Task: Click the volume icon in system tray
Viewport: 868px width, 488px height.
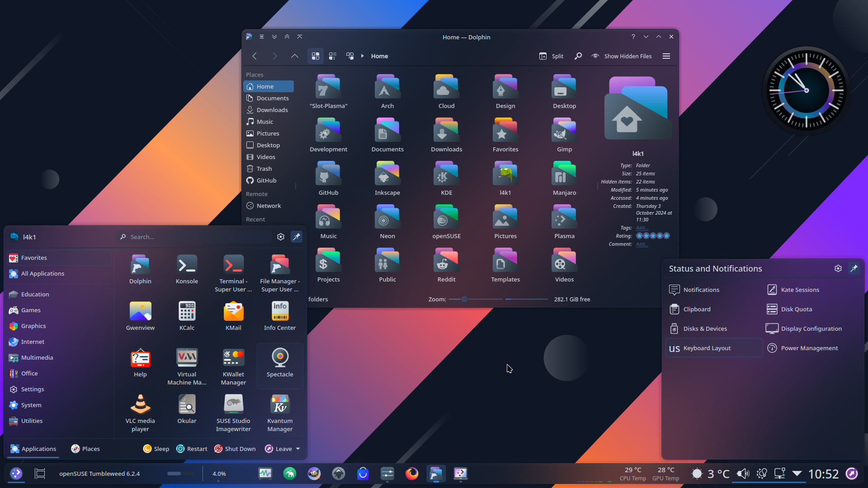Action: pyautogui.click(x=743, y=474)
